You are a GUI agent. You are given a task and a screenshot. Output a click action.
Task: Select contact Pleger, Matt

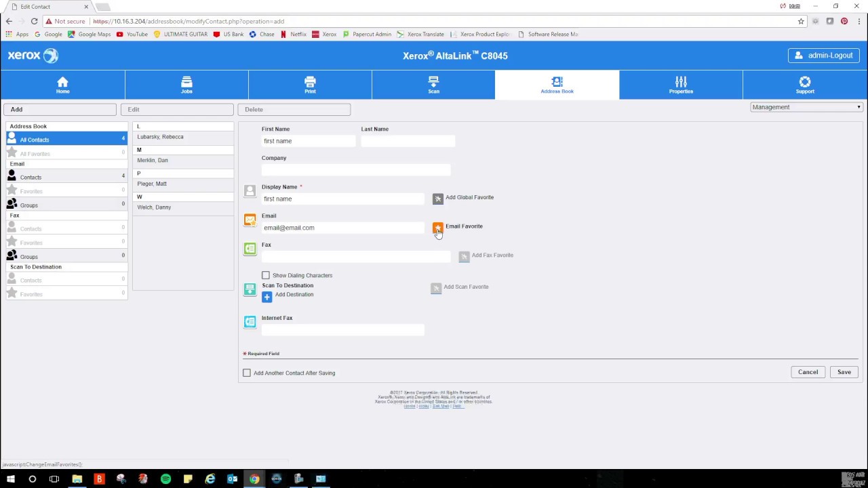pyautogui.click(x=183, y=184)
